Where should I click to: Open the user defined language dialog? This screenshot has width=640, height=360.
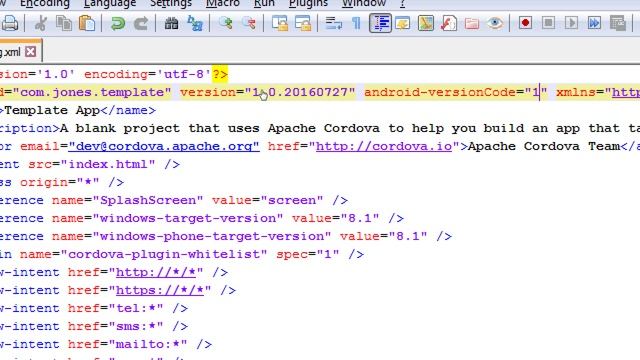(403, 23)
